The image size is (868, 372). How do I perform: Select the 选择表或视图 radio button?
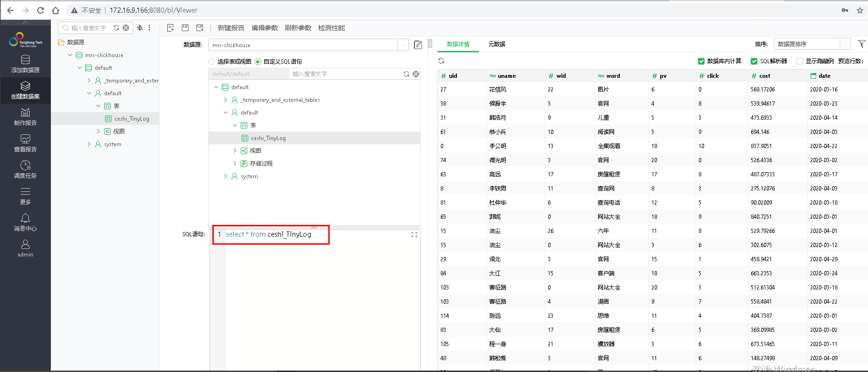(x=211, y=62)
